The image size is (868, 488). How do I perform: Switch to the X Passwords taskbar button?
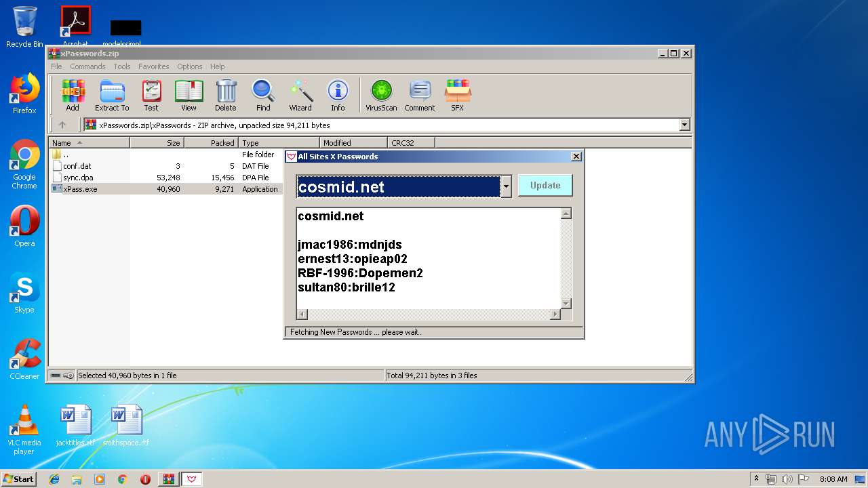[192, 479]
